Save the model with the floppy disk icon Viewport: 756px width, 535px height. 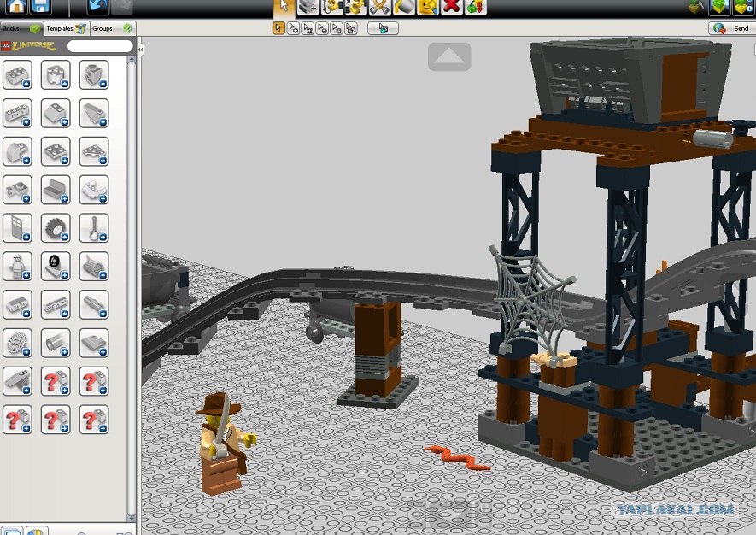[40, 6]
